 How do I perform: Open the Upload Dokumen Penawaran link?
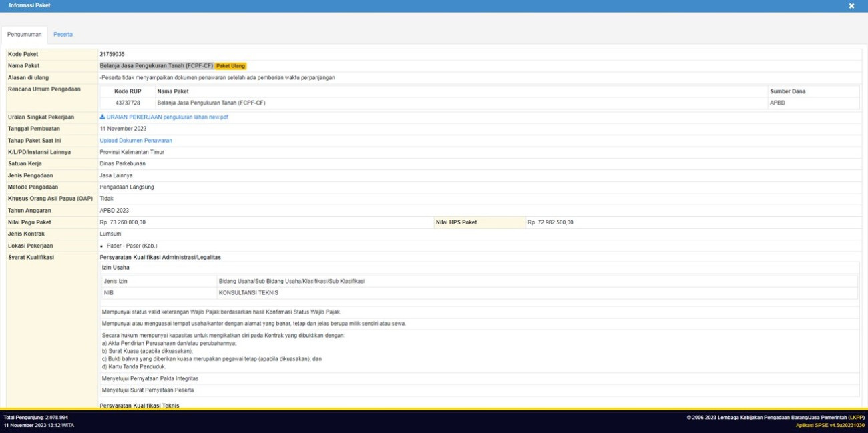136,141
